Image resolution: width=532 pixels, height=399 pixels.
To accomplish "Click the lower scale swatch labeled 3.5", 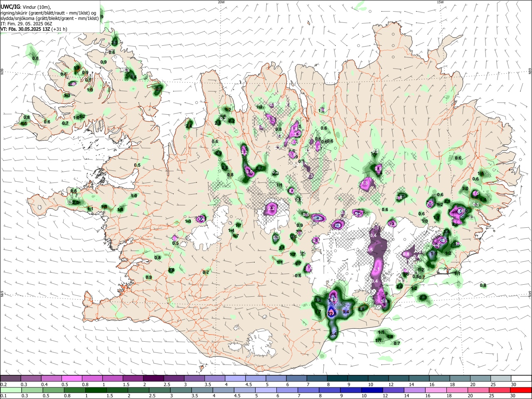I will coord(202,390).
